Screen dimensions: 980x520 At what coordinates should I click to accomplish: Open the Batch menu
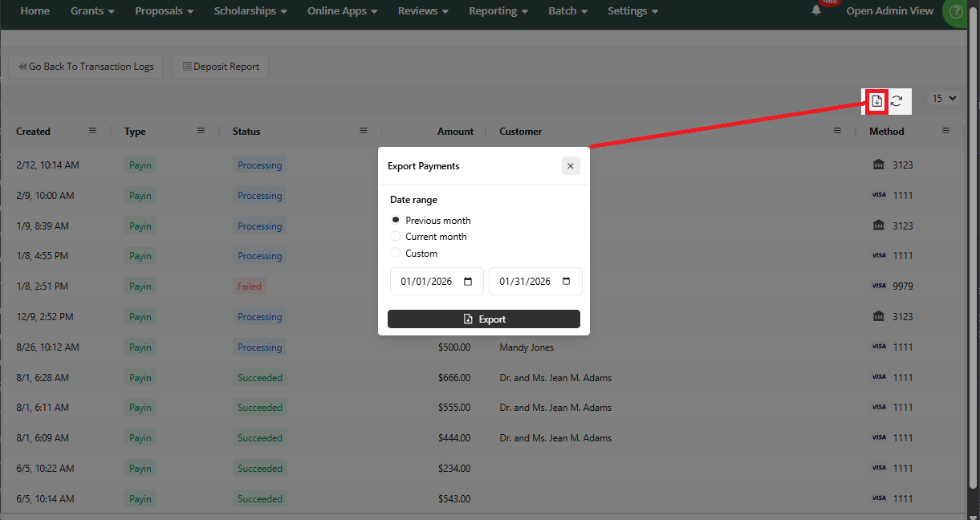pyautogui.click(x=568, y=11)
